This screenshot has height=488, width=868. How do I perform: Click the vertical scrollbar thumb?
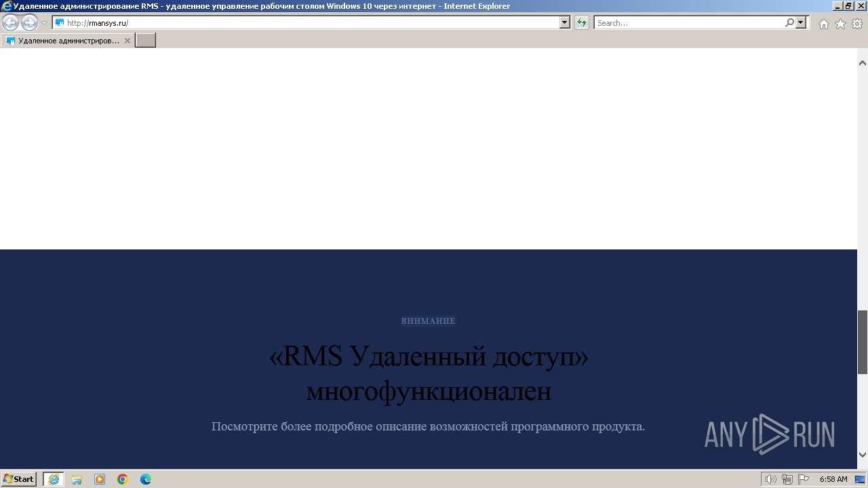(x=863, y=342)
